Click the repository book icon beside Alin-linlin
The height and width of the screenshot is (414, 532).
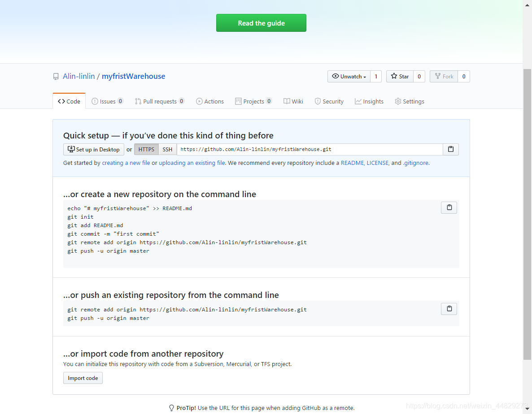click(56, 77)
